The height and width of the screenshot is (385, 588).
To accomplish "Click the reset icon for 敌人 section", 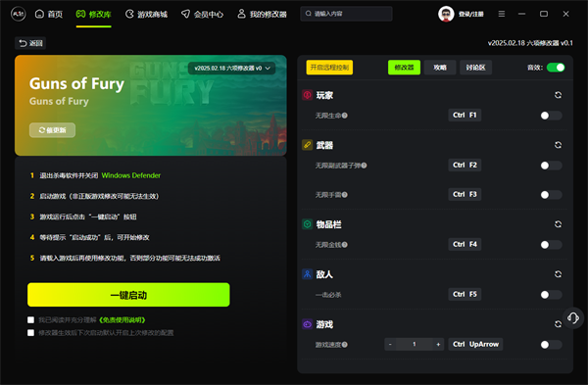I will click(558, 274).
